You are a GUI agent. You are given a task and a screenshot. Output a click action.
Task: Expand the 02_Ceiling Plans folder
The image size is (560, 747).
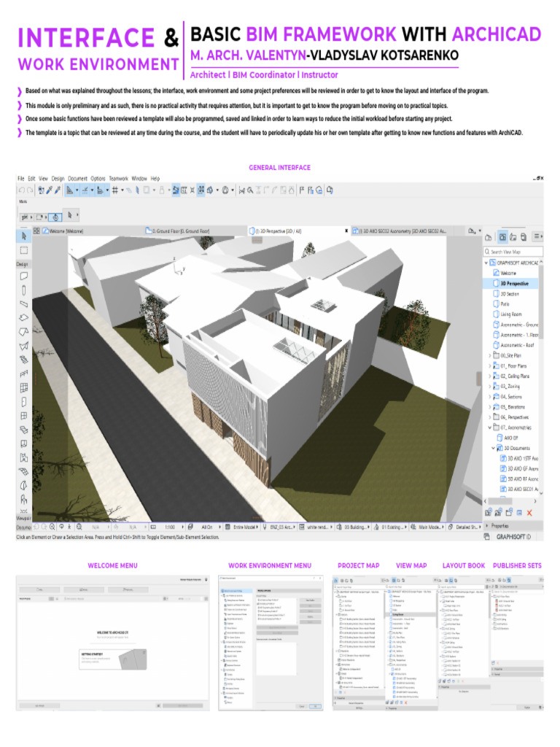[489, 376]
